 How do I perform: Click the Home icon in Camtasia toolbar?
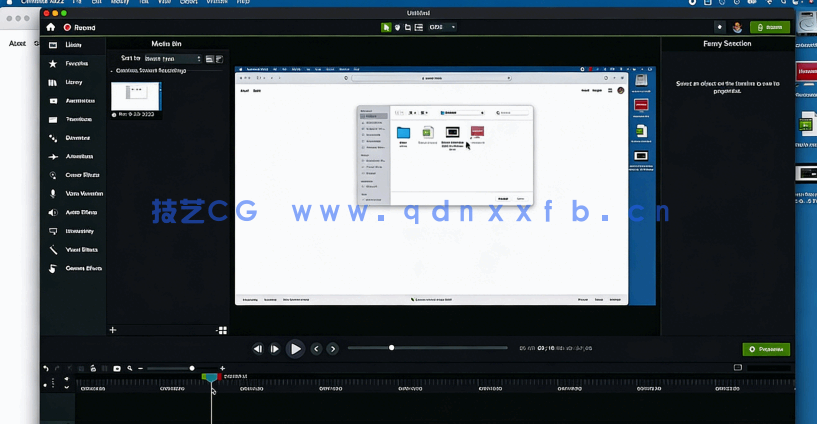[x=51, y=27]
